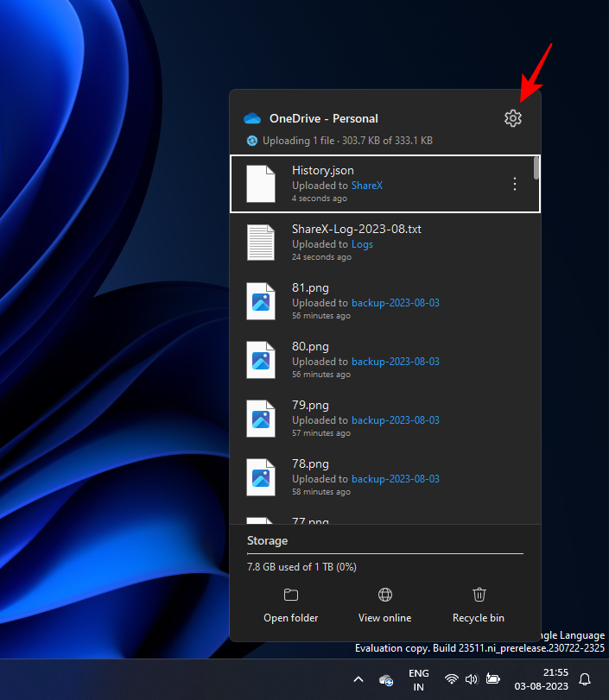Screen dimensions: 609x700
Task: Click the 80.png image thumbnail icon
Action: click(x=261, y=360)
